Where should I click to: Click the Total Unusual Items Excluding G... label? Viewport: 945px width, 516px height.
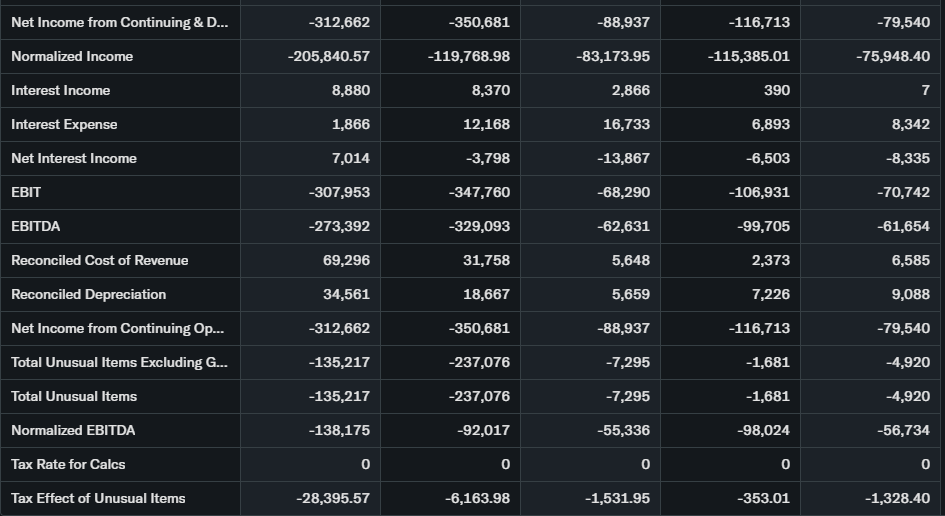click(x=119, y=362)
